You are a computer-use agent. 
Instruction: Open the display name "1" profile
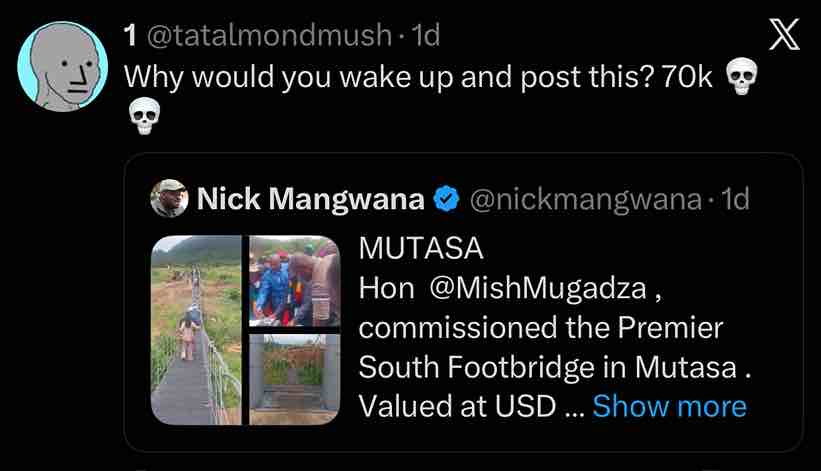pos(130,36)
